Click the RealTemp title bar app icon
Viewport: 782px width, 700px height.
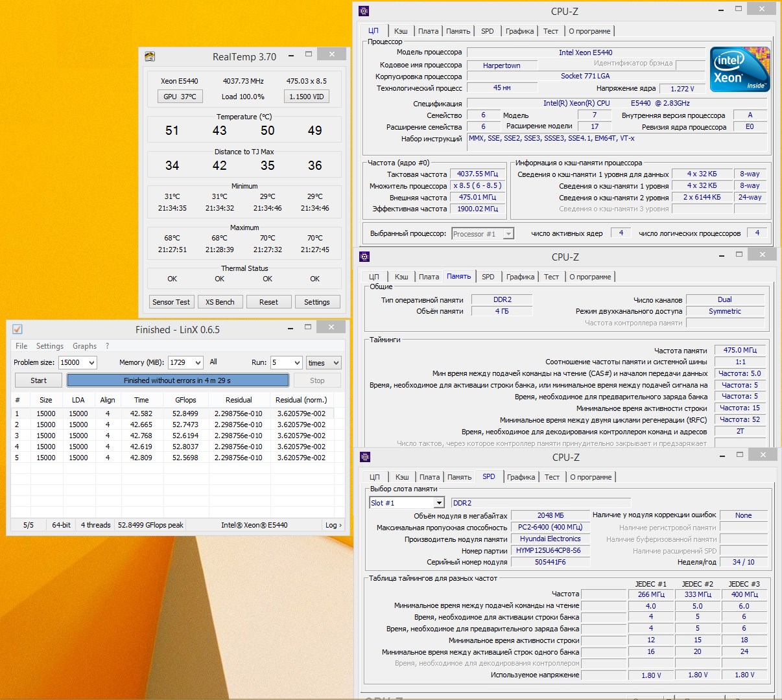pyautogui.click(x=149, y=56)
